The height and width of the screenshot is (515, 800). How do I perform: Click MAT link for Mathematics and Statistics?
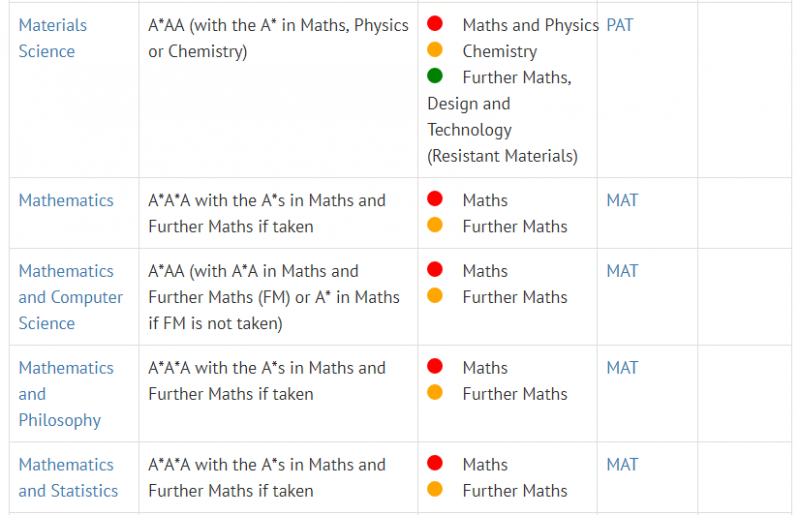click(622, 464)
